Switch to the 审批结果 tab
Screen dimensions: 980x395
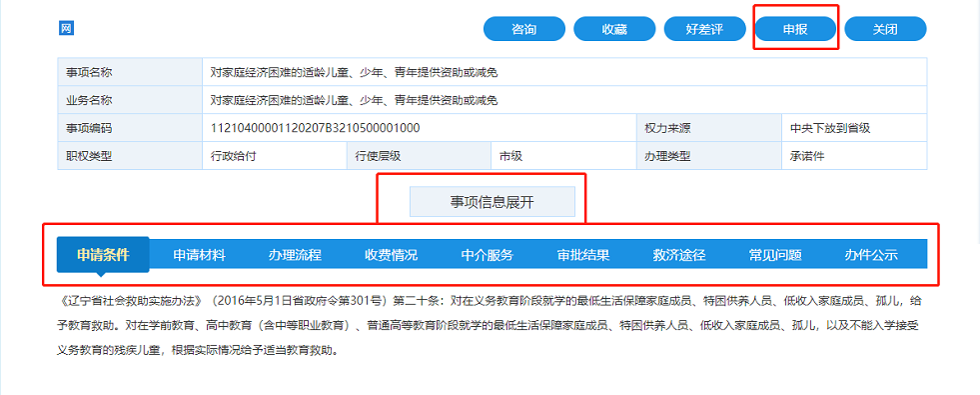583,255
